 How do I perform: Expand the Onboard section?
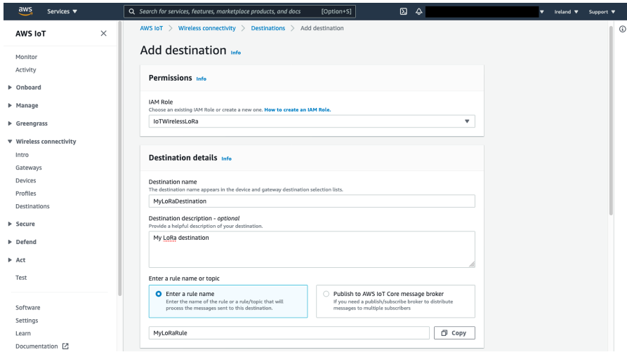click(x=10, y=88)
